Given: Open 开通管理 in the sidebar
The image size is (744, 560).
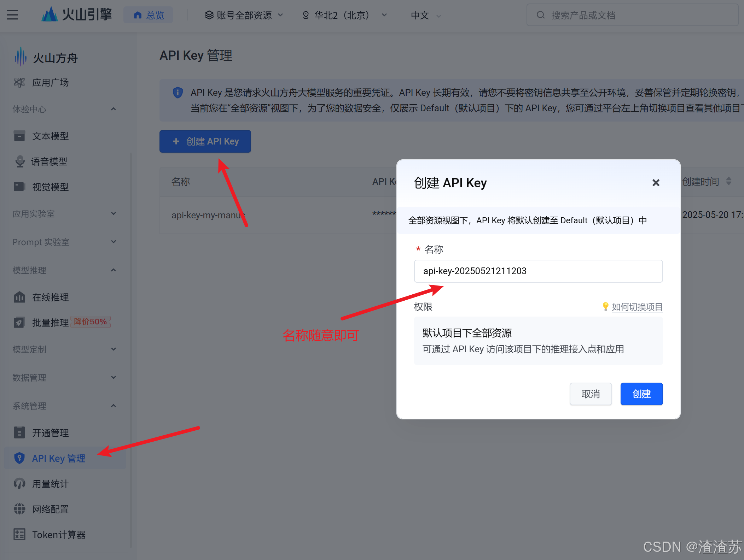Looking at the screenshot, I should 50,433.
